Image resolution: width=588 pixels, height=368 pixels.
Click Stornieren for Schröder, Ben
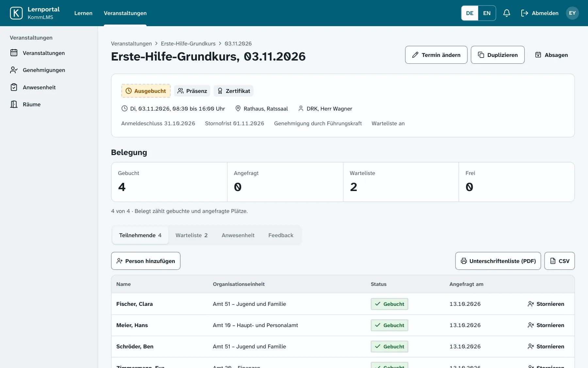click(546, 346)
